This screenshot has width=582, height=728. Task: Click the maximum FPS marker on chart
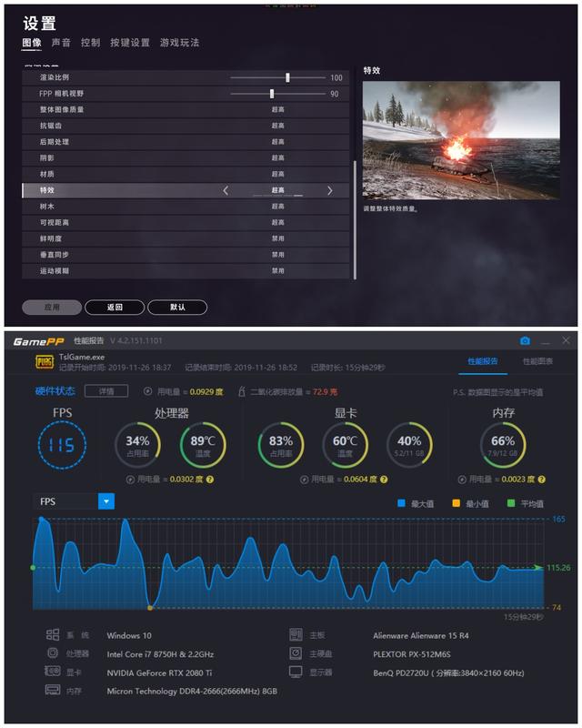42,519
